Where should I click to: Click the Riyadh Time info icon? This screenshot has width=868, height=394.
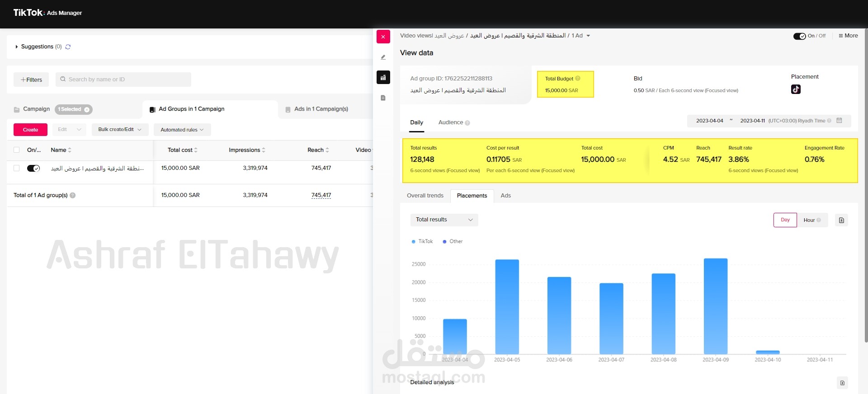point(829,121)
